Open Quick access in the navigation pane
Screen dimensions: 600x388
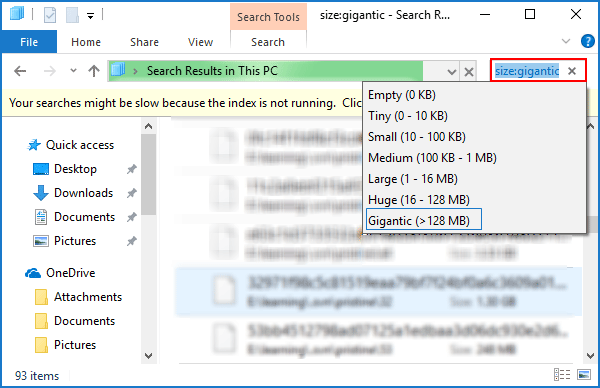coord(80,145)
